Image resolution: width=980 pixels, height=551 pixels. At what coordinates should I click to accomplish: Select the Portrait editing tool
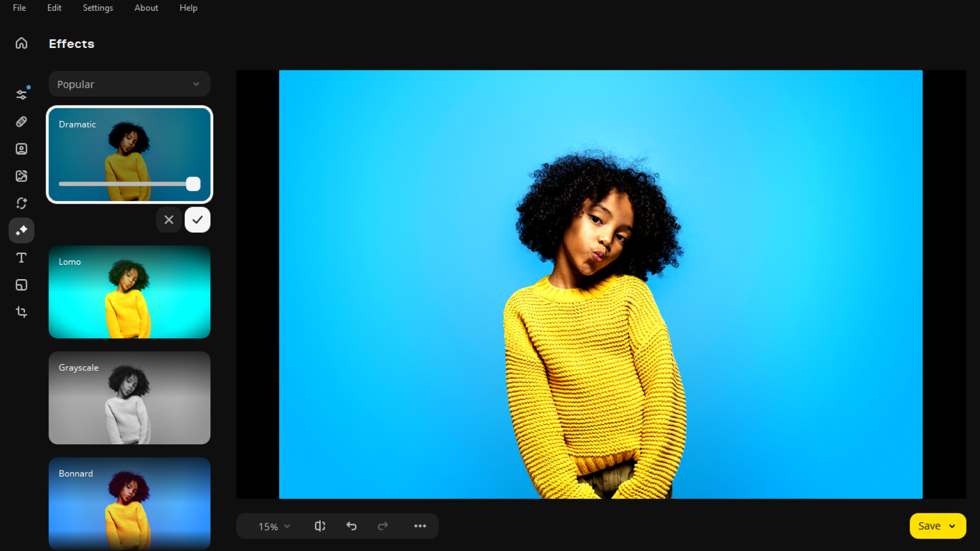click(x=21, y=148)
